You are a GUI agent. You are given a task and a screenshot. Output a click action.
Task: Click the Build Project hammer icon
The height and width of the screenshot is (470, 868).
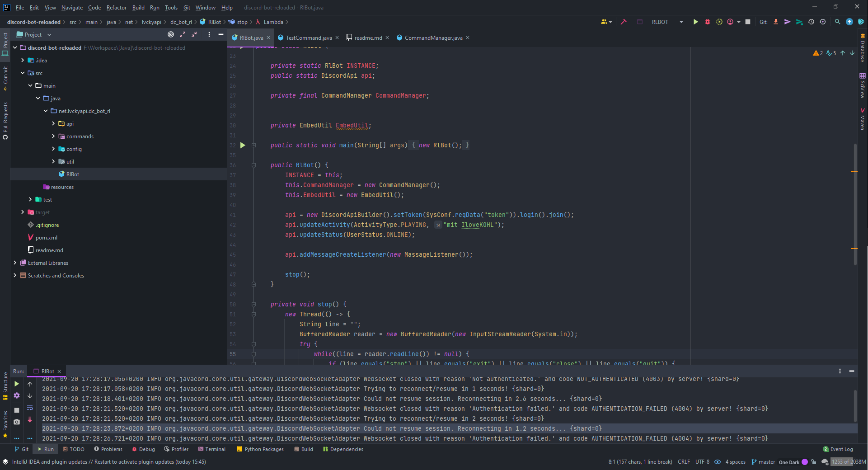pos(624,22)
